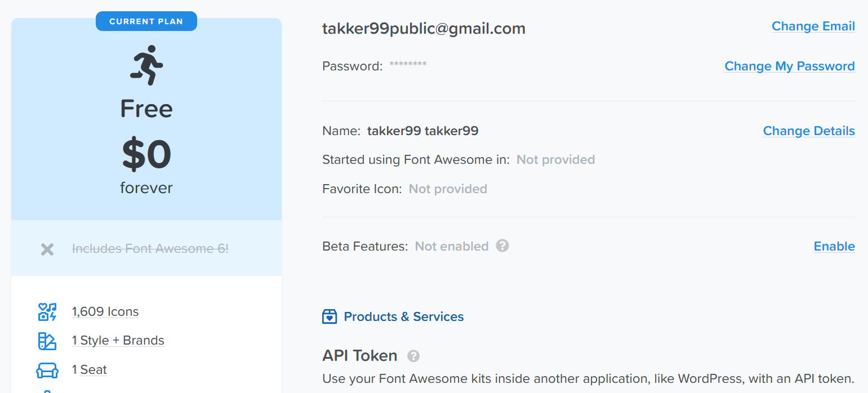Image resolution: width=868 pixels, height=393 pixels.
Task: Click Change My Password link
Action: (789, 66)
